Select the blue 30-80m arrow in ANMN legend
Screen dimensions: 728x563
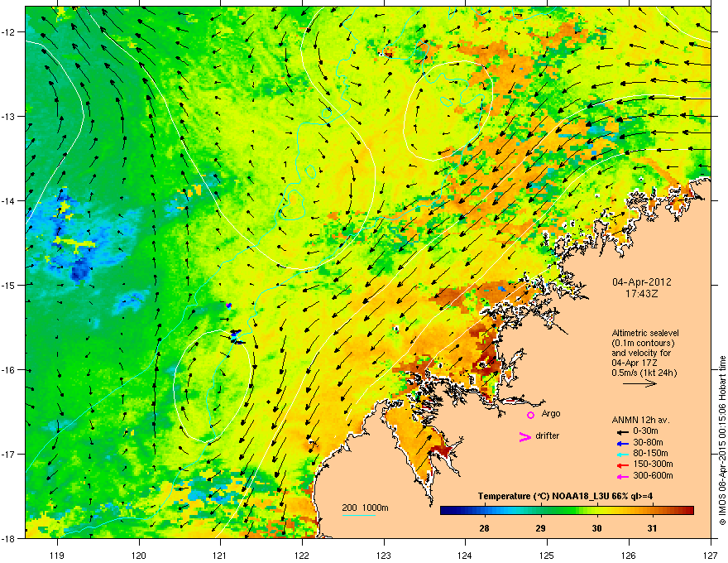pos(622,443)
